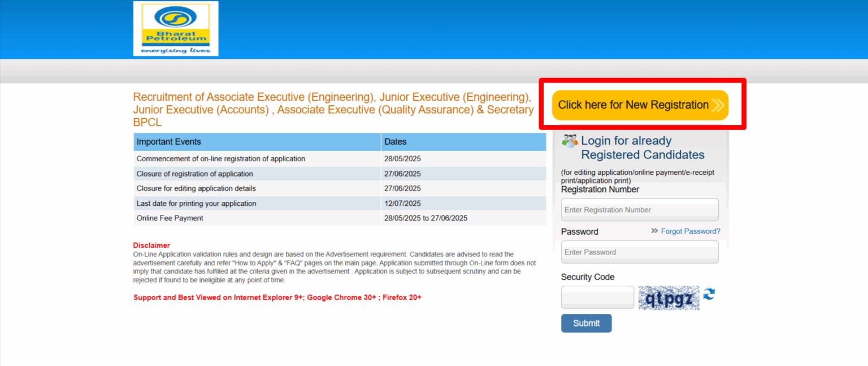The height and width of the screenshot is (366, 868).
Task: Click the Security Code input box
Action: [597, 297]
